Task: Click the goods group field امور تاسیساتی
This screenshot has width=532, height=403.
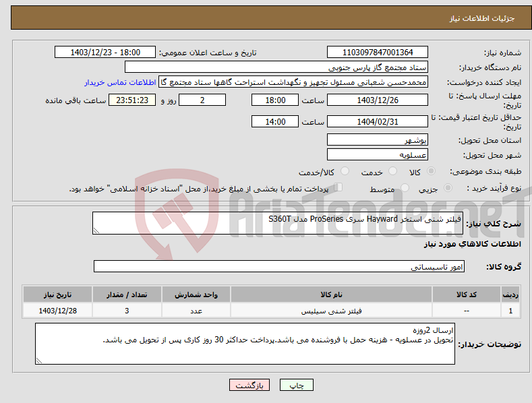Action: click(279, 267)
